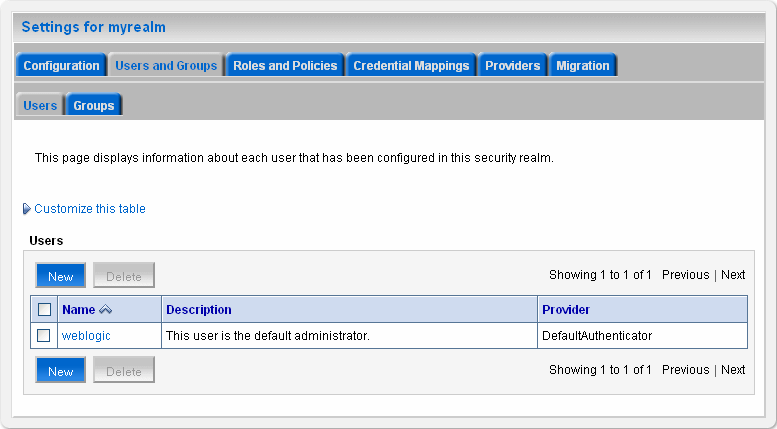Click the bottom Delete button
The height and width of the screenshot is (429, 777).
pyautogui.click(x=124, y=370)
